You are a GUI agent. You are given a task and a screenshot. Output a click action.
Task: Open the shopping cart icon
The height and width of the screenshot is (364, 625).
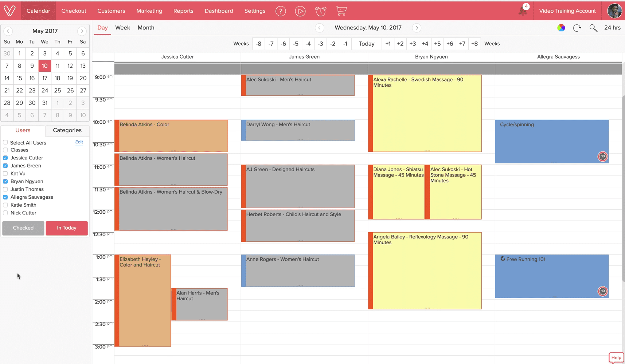341,11
